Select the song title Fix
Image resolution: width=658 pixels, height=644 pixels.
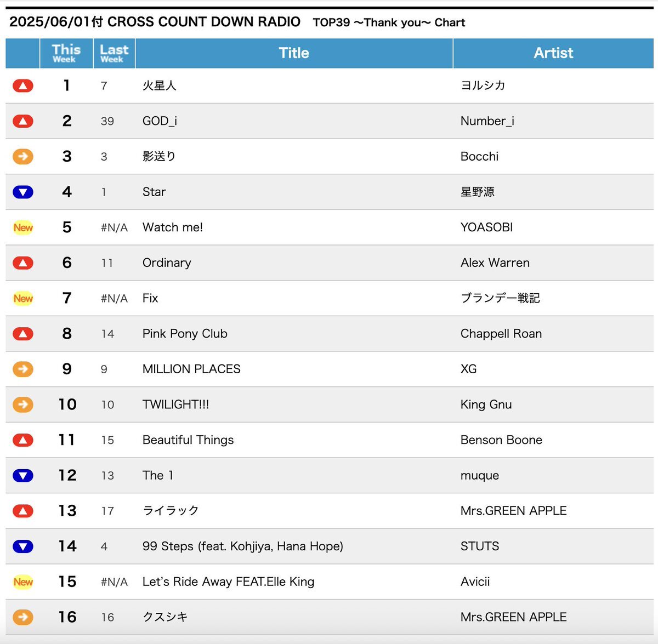coord(150,298)
